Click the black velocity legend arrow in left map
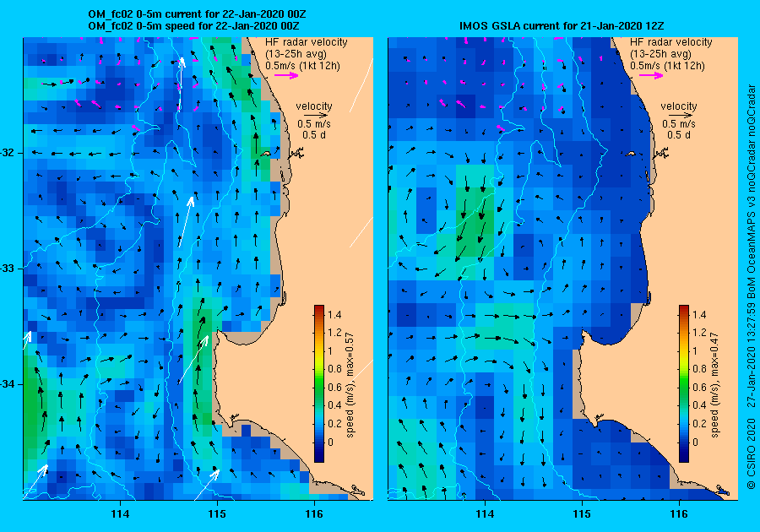 [x=314, y=116]
